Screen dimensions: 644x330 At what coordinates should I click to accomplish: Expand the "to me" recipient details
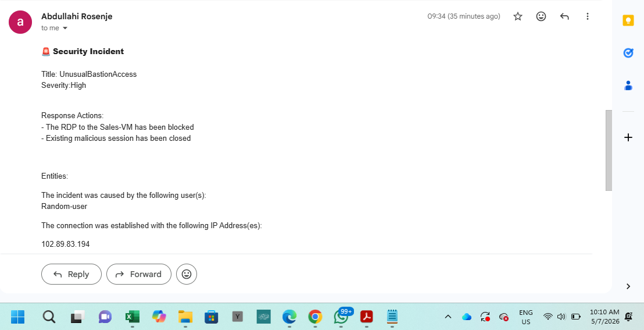tap(65, 29)
